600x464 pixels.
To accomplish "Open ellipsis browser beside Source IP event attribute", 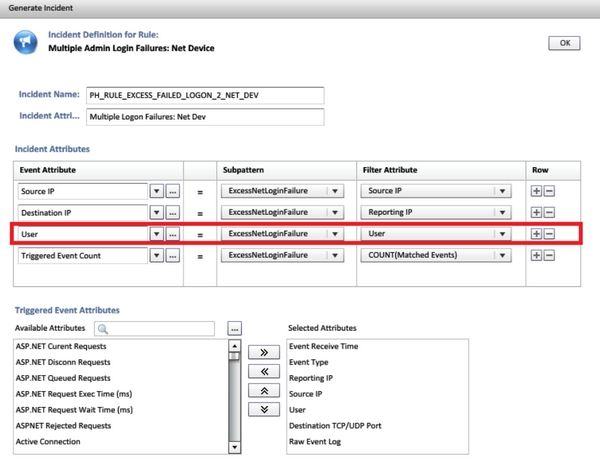I will pyautogui.click(x=172, y=190).
